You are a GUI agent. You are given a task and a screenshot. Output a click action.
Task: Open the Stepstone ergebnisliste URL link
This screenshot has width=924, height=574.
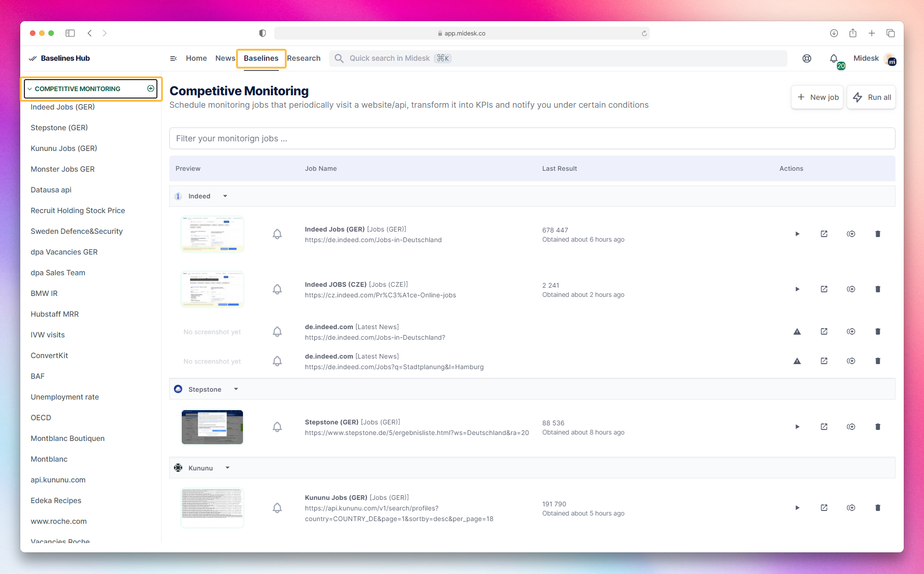417,433
